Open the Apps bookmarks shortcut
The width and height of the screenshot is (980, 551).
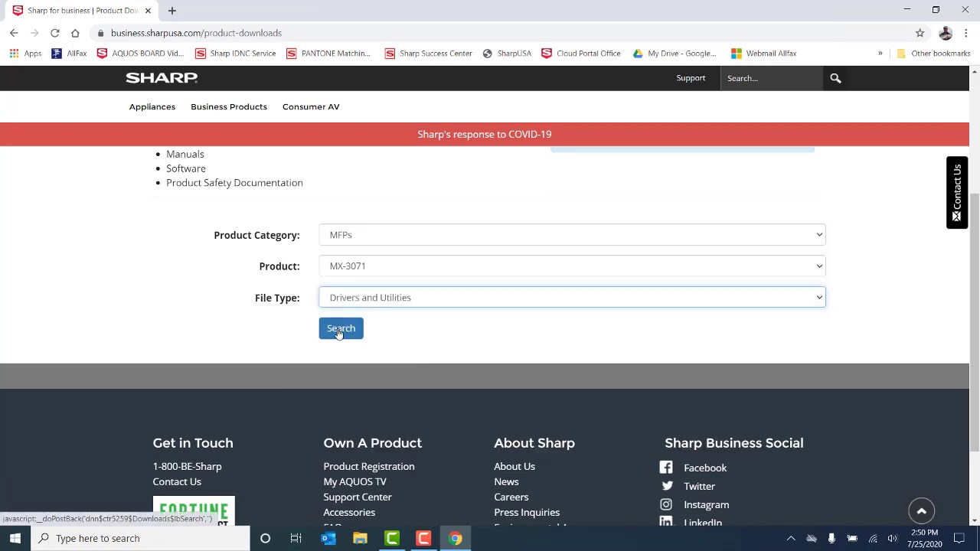pyautogui.click(x=25, y=54)
